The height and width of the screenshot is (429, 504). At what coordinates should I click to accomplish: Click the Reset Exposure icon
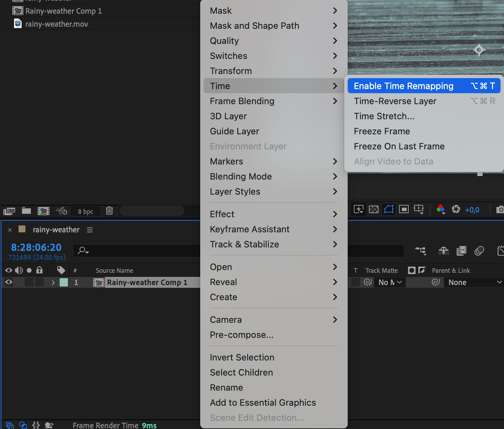(x=456, y=209)
